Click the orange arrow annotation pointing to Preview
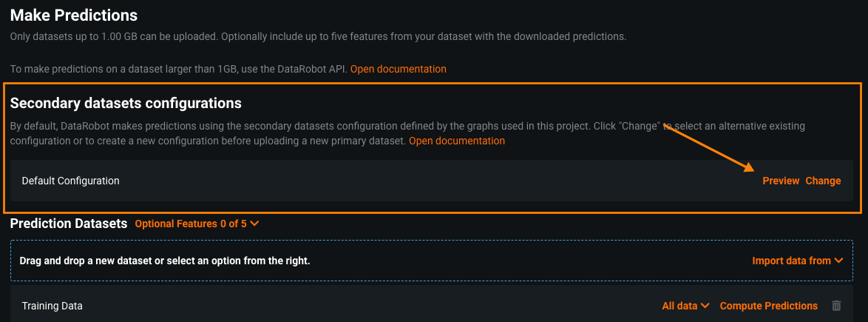 pos(710,147)
